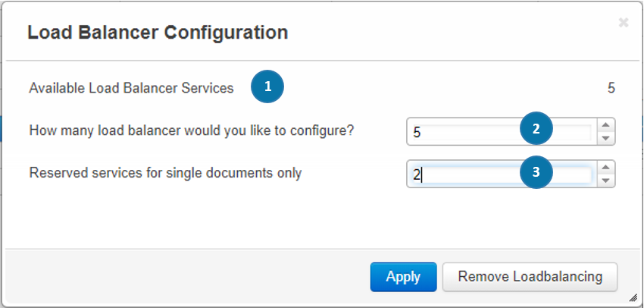
Task: Focus the reserved services input field
Action: [502, 174]
